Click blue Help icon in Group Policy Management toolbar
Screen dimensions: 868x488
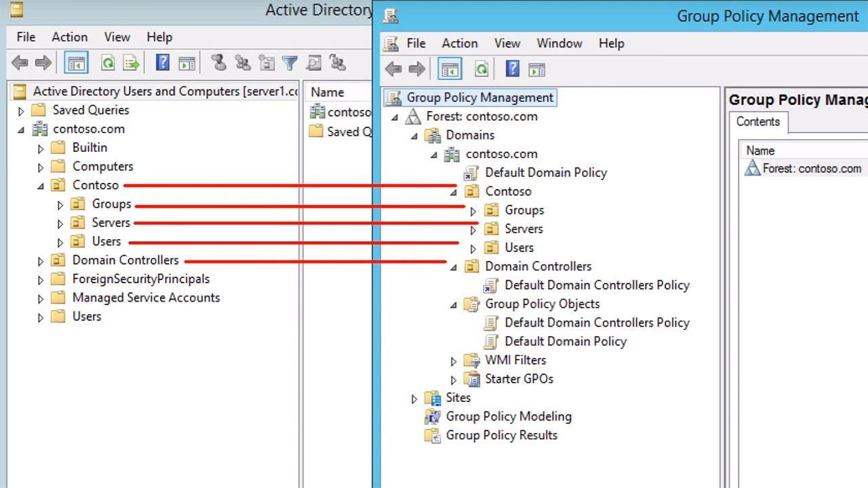[x=513, y=69]
